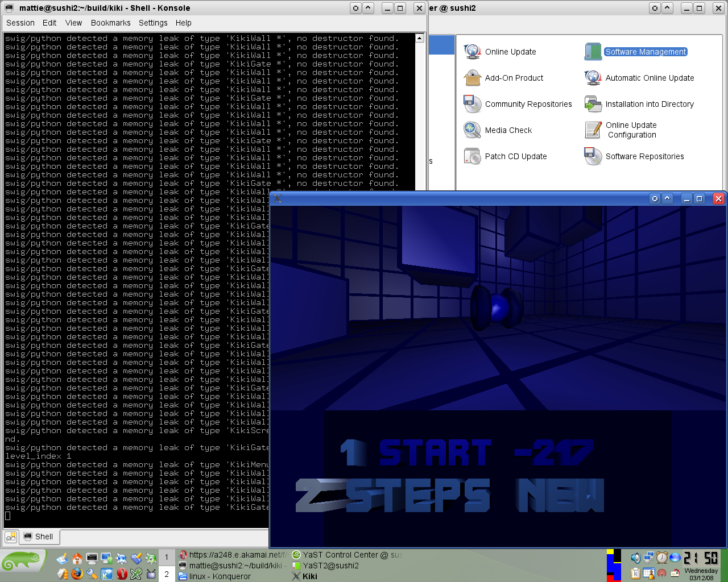
Task: Switch to YaST2@sushi2 taskbar entry
Action: click(346, 566)
